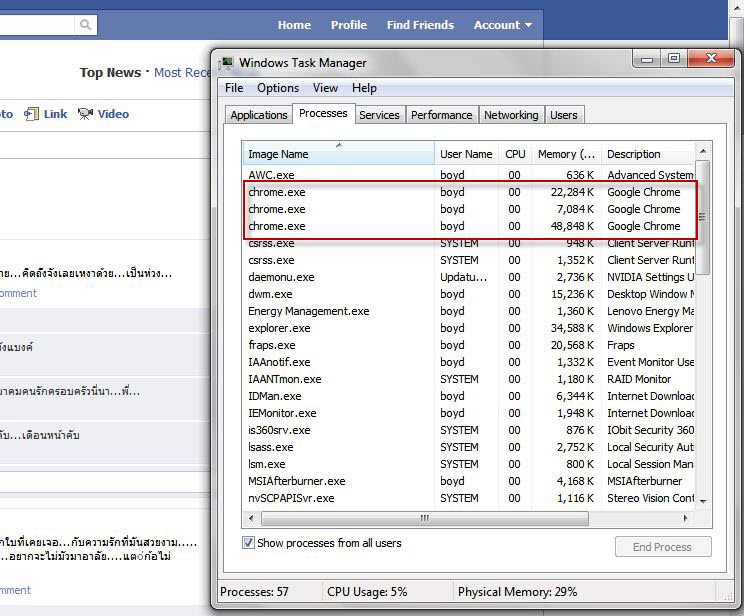Select the nvSCPAPISvr.exe process row
Viewport: 744px width, 616px height.
[x=470, y=498]
